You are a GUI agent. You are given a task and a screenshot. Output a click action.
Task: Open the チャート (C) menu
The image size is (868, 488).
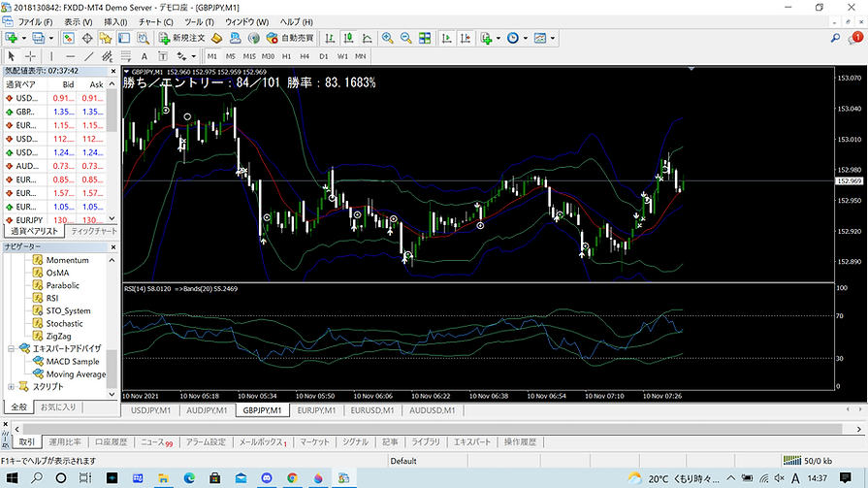coord(155,22)
